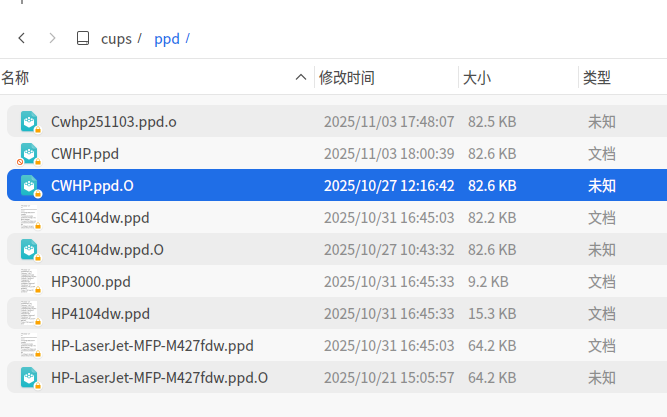Sort by 大小 column header

point(477,78)
